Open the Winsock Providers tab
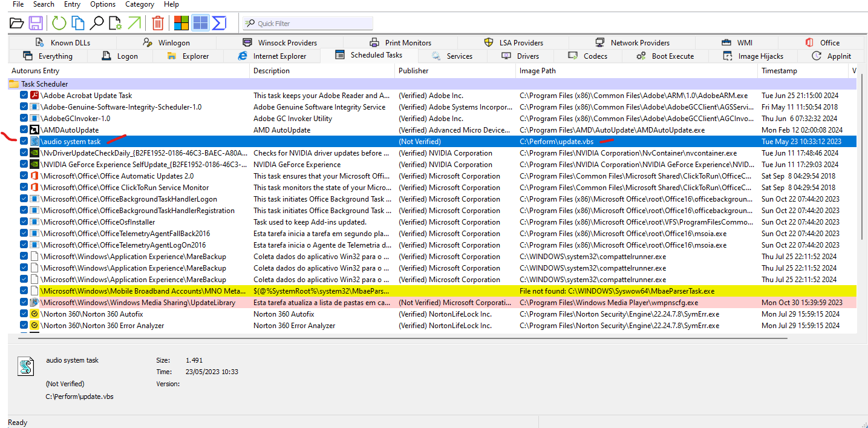This screenshot has height=428, width=868. click(279, 43)
